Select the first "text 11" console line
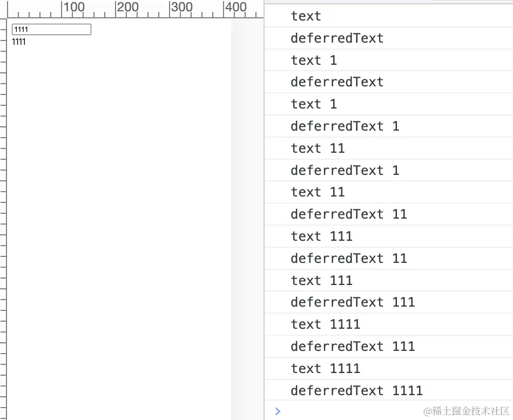Viewport: 513px width, 420px height. click(318, 148)
